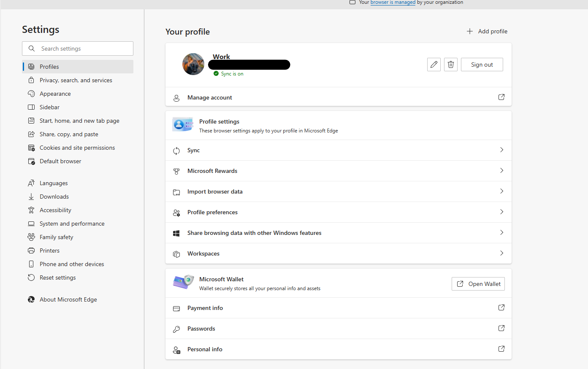Expand the Import browser data chevron
Viewport: 588px width, 369px height.
(x=501, y=191)
